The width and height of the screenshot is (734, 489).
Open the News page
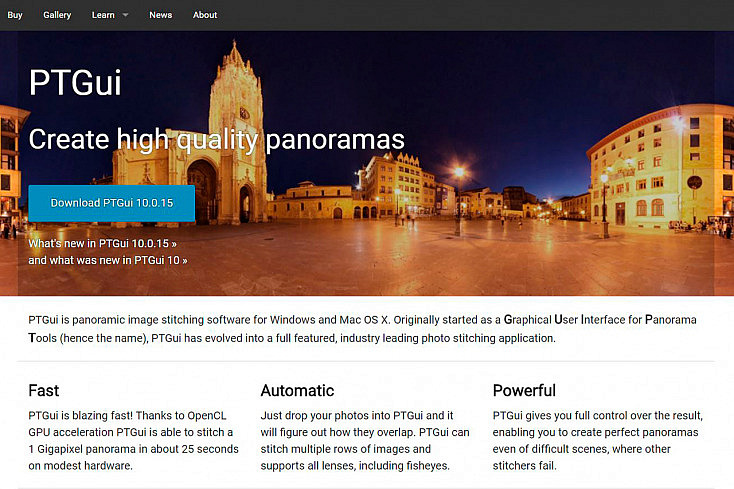[x=161, y=15]
